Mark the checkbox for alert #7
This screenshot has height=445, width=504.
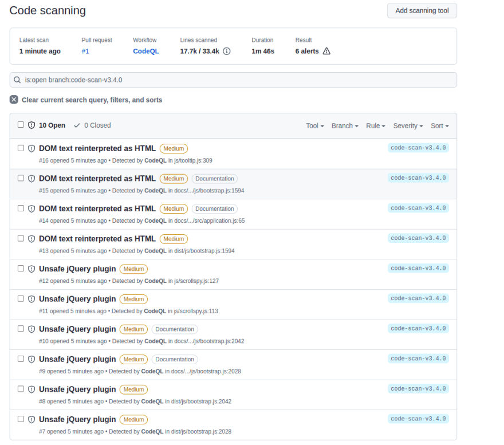point(21,419)
